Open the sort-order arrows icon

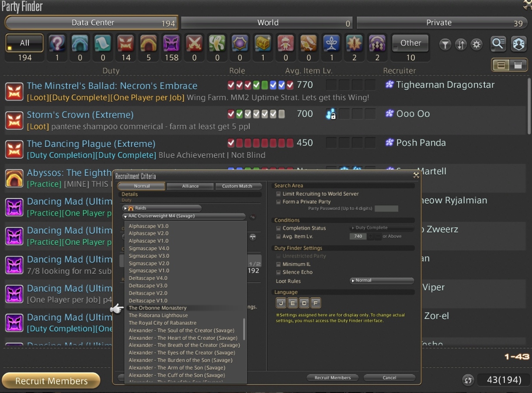point(461,44)
